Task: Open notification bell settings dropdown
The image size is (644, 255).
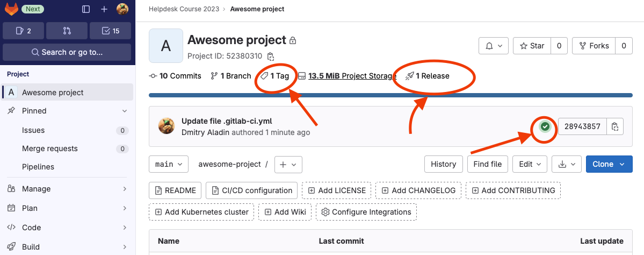Action: pyautogui.click(x=494, y=46)
